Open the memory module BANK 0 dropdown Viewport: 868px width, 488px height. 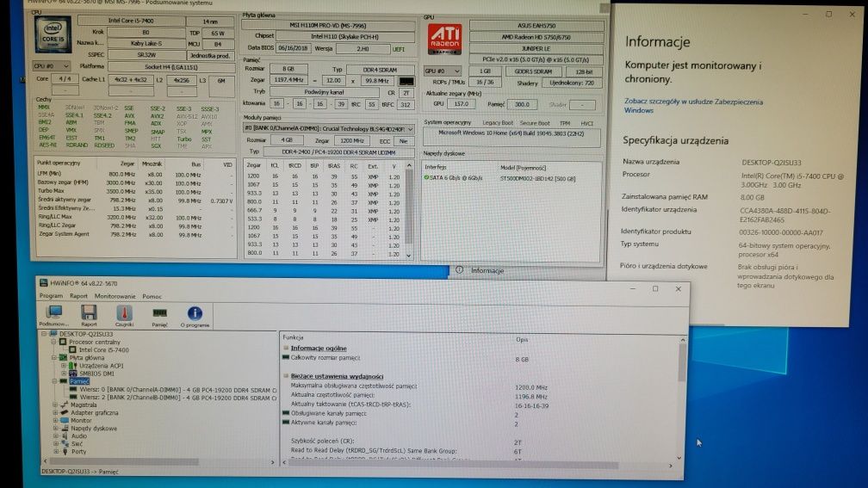coord(329,128)
